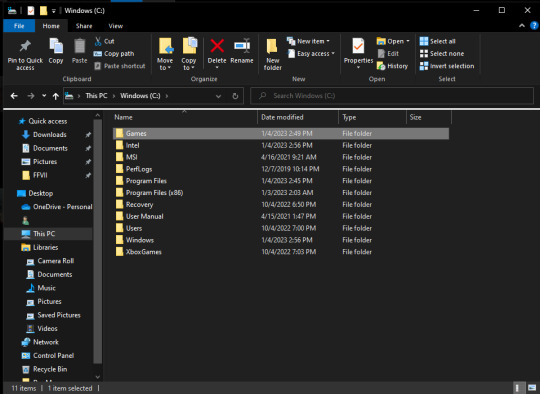Click the Copy ribbon icon
This screenshot has width=540, height=394.
tap(56, 46)
